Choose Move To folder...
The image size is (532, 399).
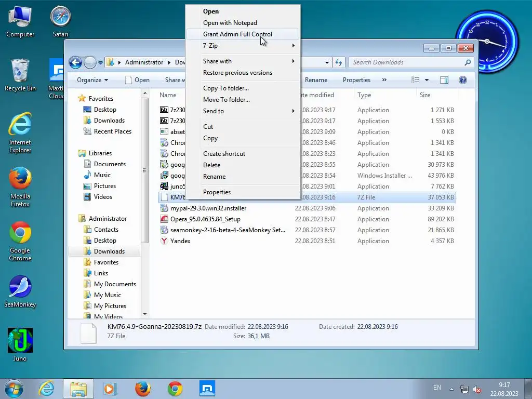[x=243, y=99]
